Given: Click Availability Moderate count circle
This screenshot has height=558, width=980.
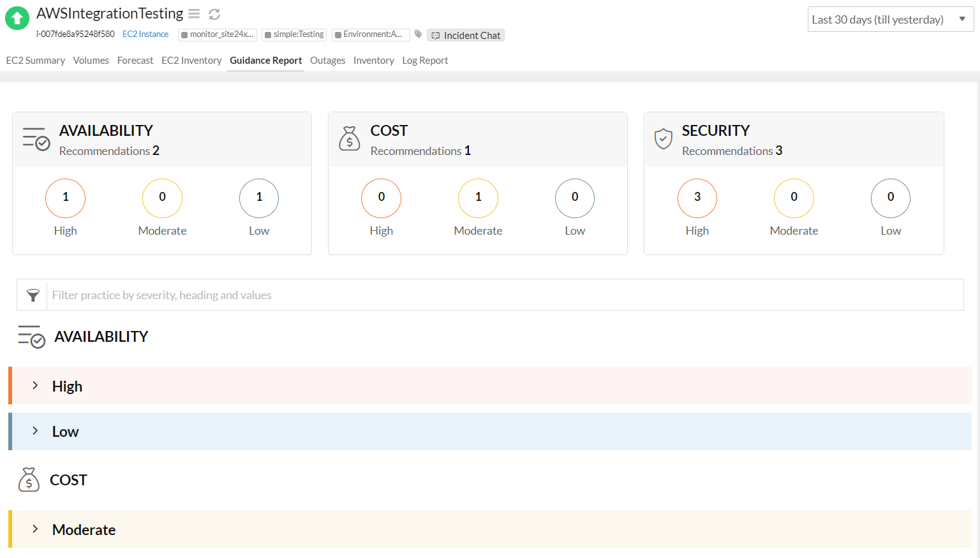Looking at the screenshot, I should (x=162, y=198).
